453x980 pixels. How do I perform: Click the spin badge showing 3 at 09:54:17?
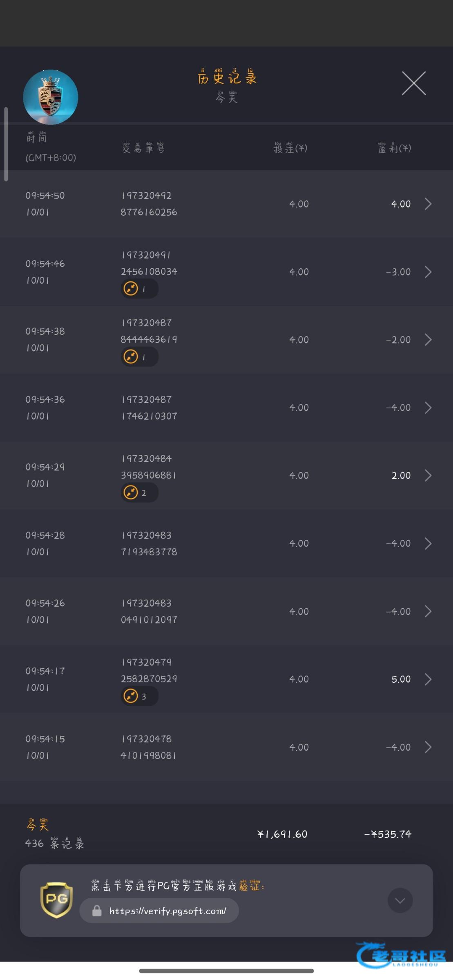point(139,696)
